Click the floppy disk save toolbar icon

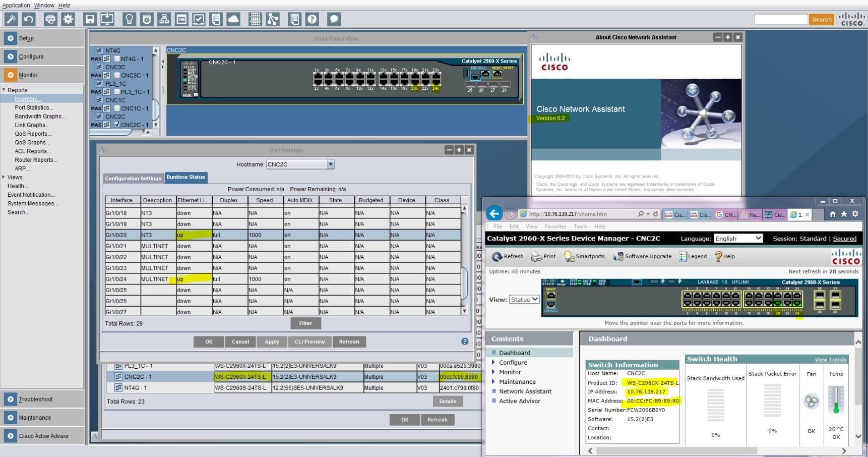(x=90, y=19)
